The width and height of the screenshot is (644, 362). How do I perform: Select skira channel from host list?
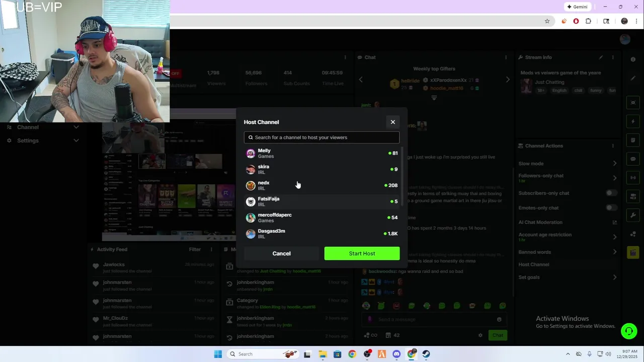pyautogui.click(x=321, y=169)
